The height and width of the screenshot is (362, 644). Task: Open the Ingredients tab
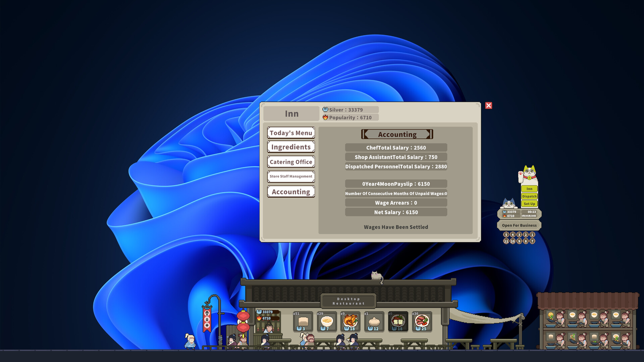tap(290, 147)
